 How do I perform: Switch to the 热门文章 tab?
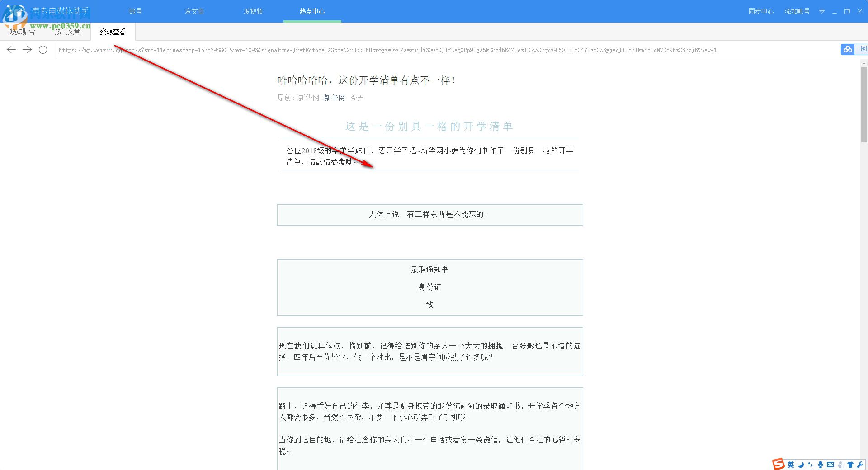point(68,32)
